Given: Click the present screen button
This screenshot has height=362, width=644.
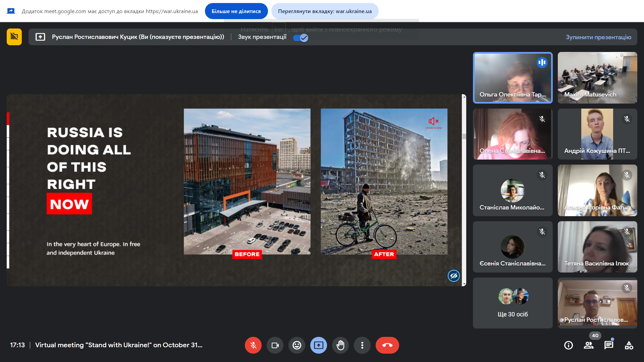Looking at the screenshot, I should (x=319, y=345).
